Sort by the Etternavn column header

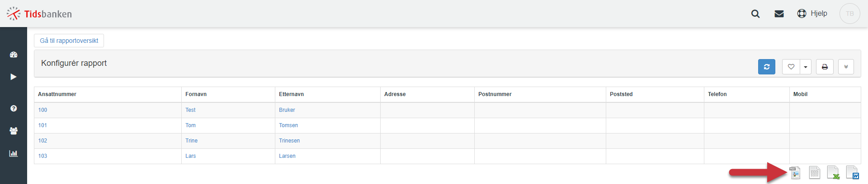click(291, 94)
